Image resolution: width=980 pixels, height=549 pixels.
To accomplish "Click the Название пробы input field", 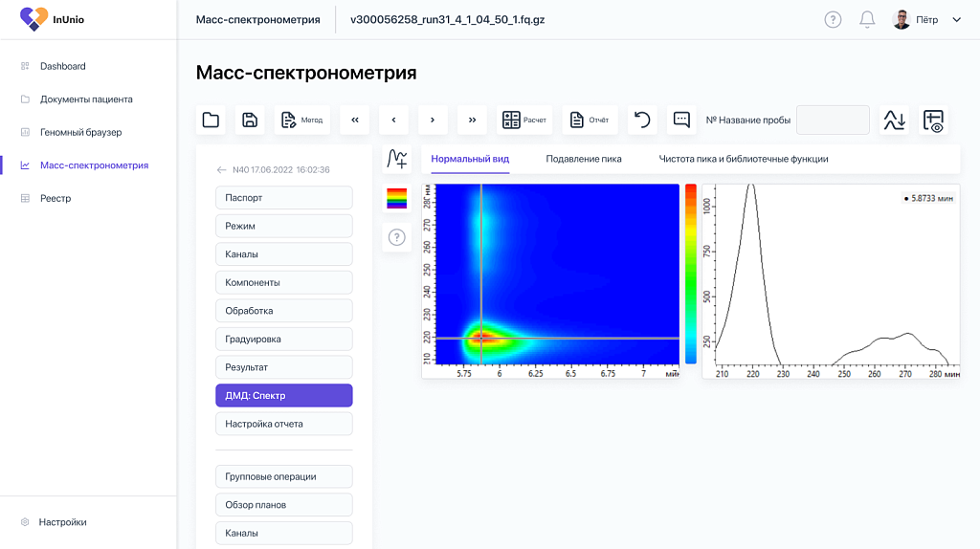I will point(833,120).
